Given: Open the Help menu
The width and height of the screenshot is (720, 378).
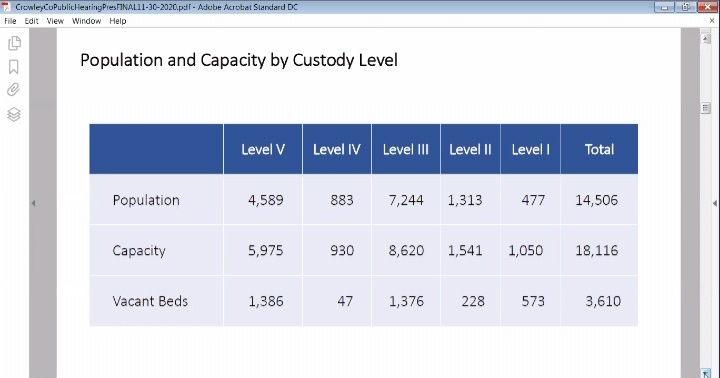Looking at the screenshot, I should tap(118, 21).
